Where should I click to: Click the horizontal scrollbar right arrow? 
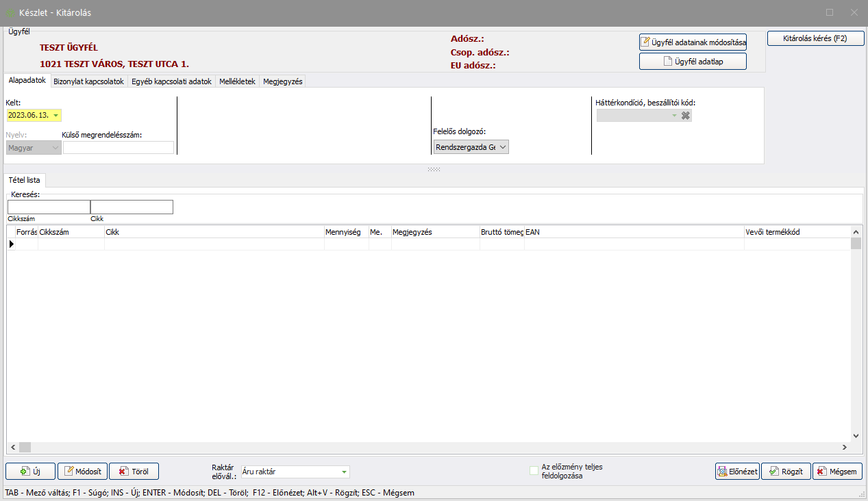(x=845, y=447)
